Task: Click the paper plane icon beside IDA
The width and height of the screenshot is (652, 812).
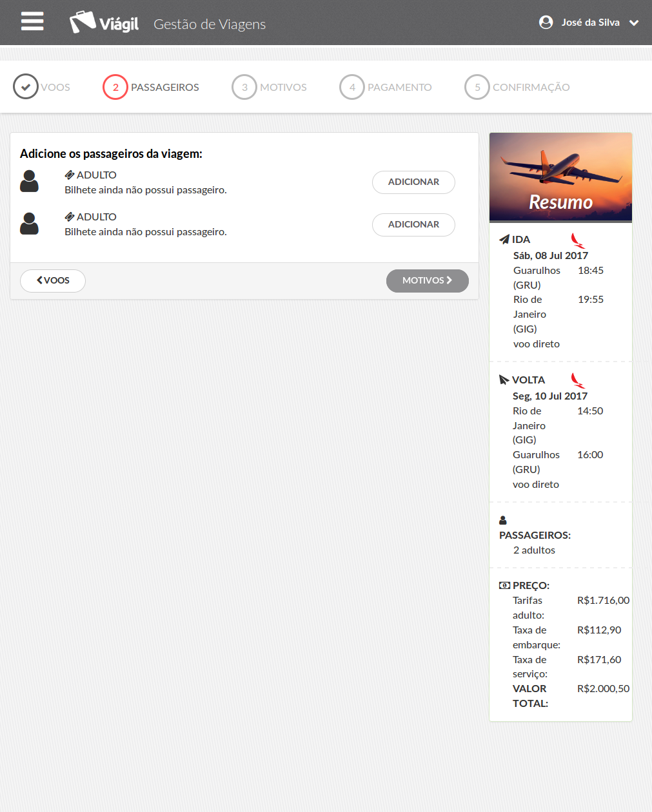Action: 504,239
